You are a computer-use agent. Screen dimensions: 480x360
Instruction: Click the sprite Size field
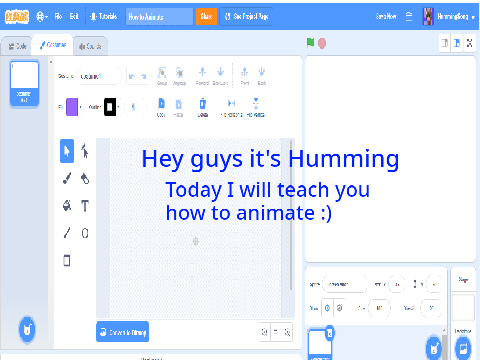379,308
